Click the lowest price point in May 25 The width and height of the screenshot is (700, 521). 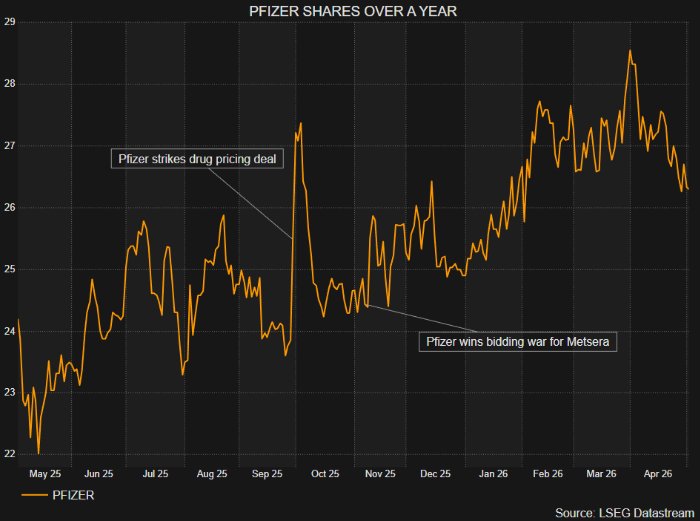38,454
